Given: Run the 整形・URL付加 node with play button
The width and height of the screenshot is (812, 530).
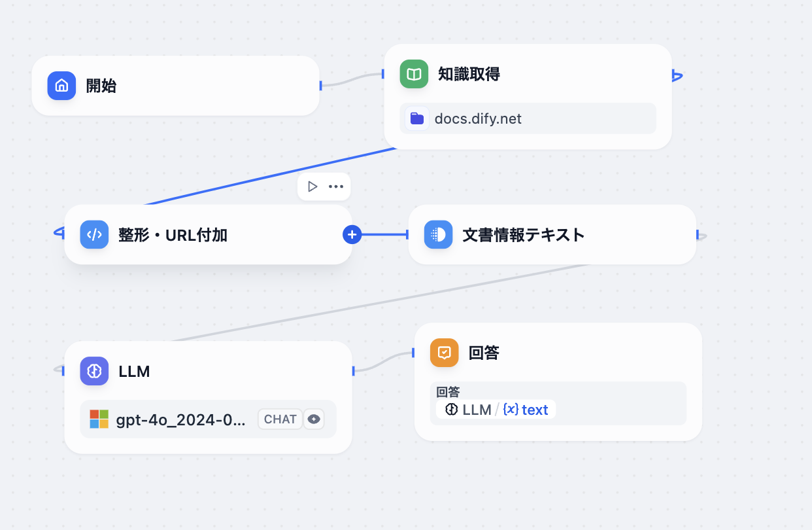Looking at the screenshot, I should (x=313, y=186).
